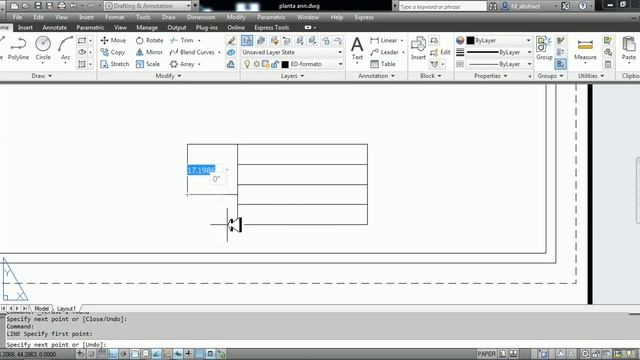
Task: Toggle group selection highlighted icon
Action: tap(560, 64)
